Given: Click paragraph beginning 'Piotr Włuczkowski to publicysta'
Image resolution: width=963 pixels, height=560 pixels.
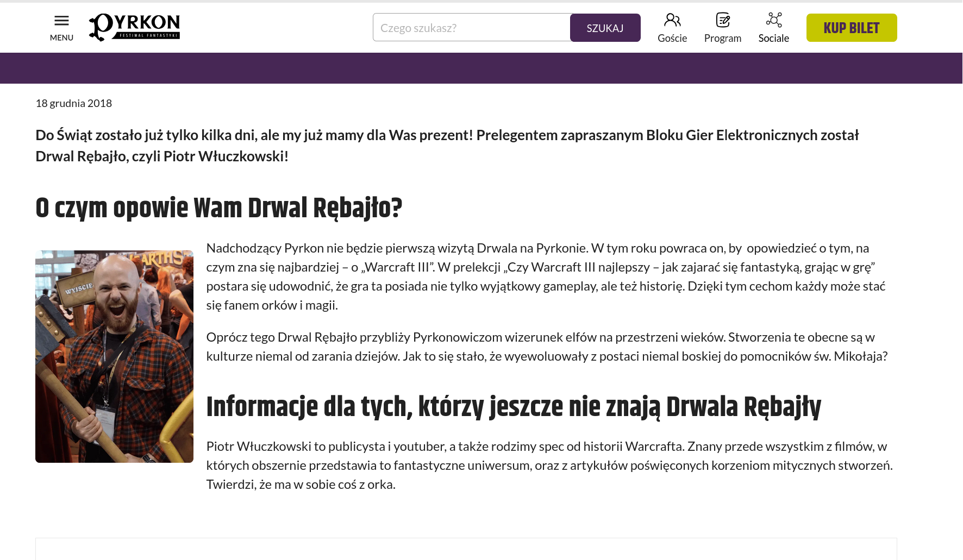Looking at the screenshot, I should click(x=549, y=465).
